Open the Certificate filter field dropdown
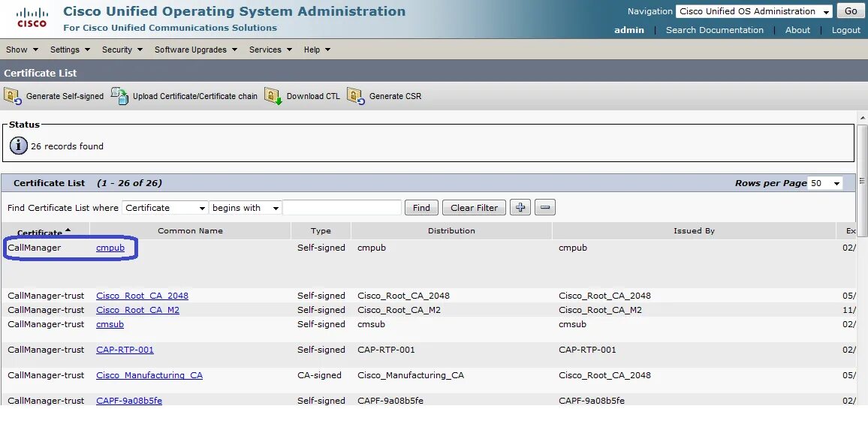The width and height of the screenshot is (868, 445). tap(165, 208)
